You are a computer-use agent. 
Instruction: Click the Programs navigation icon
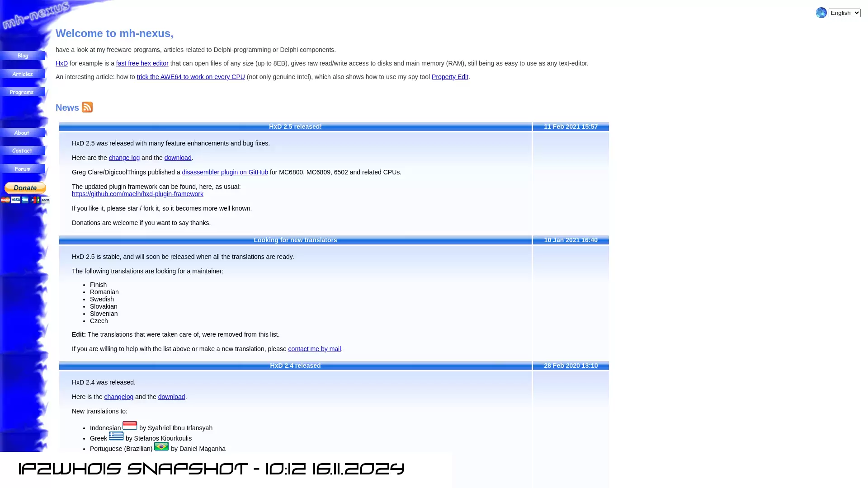click(x=23, y=92)
